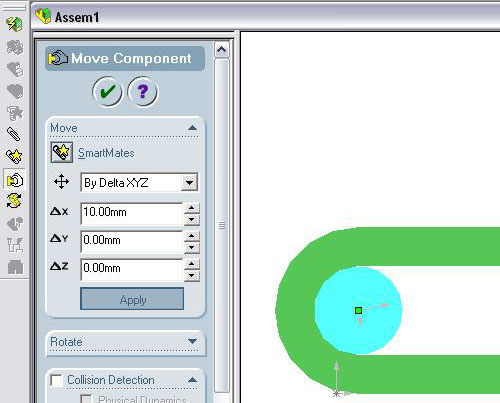Check the Physical Dynamics checkbox
Screen dimensions: 500x403
pyautogui.click(x=86, y=398)
